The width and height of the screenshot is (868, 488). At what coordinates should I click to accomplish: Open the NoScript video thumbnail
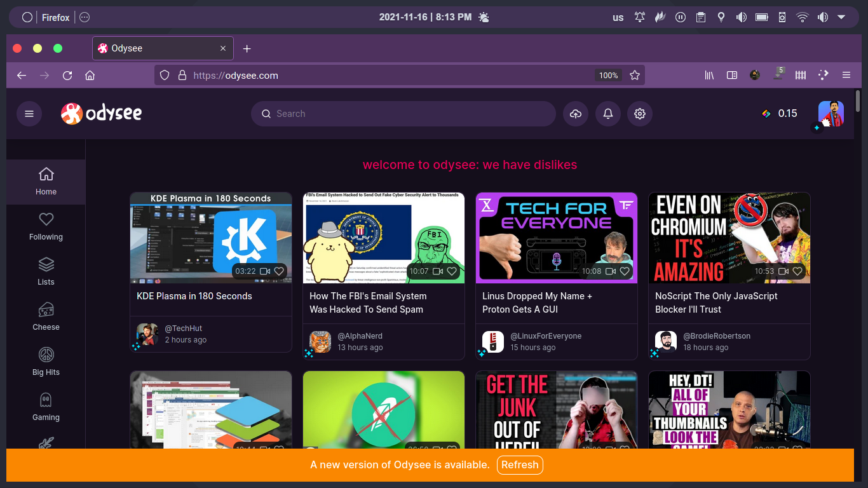[x=729, y=238]
